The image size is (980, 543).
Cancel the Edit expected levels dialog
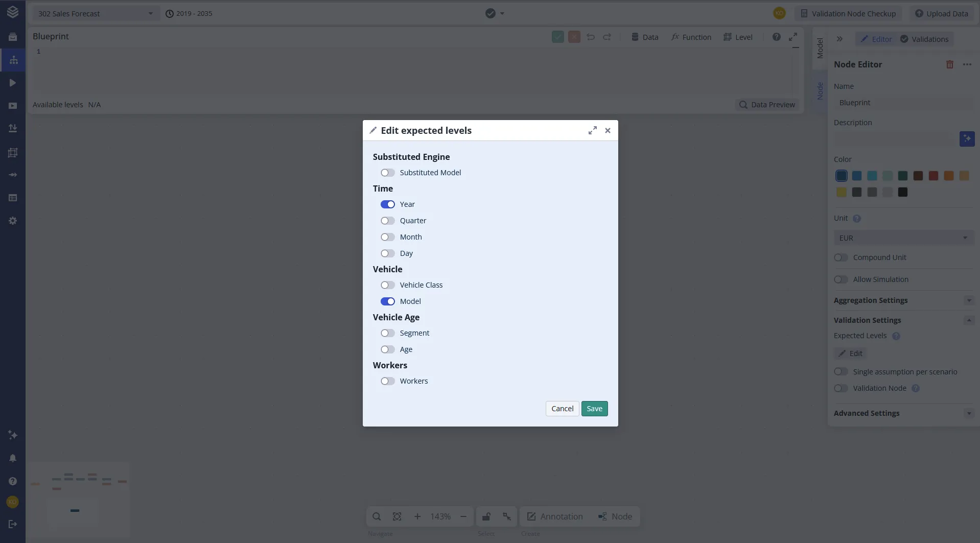tap(562, 409)
